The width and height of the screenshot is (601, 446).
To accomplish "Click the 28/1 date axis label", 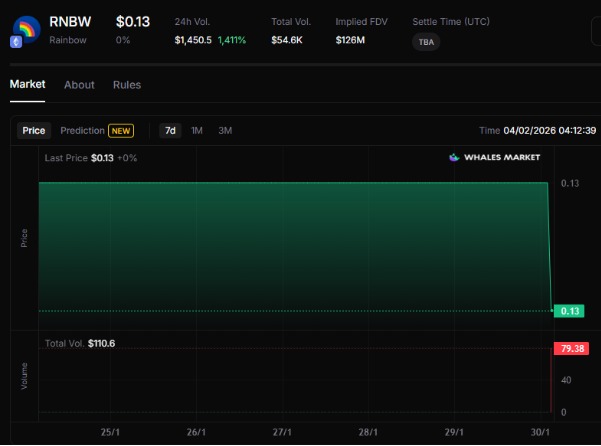I will 368,432.
